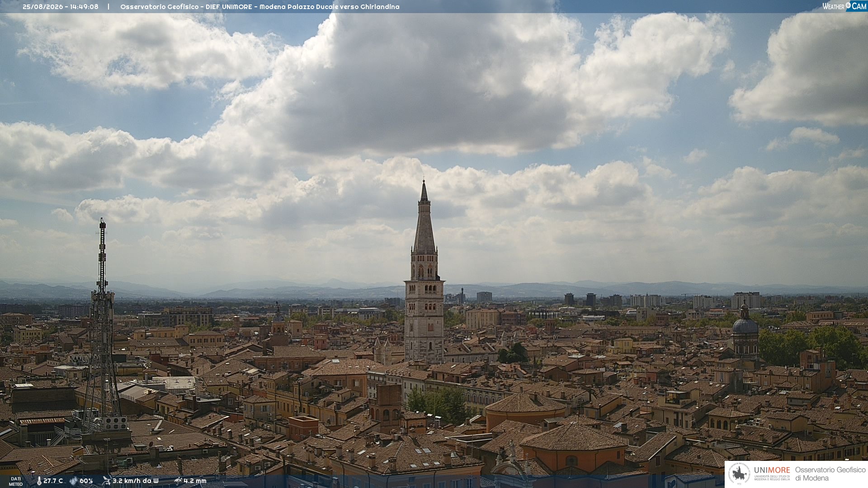This screenshot has height=488, width=868.
Task: Select the 3.2 km/h da W wind reading
Action: point(136,481)
